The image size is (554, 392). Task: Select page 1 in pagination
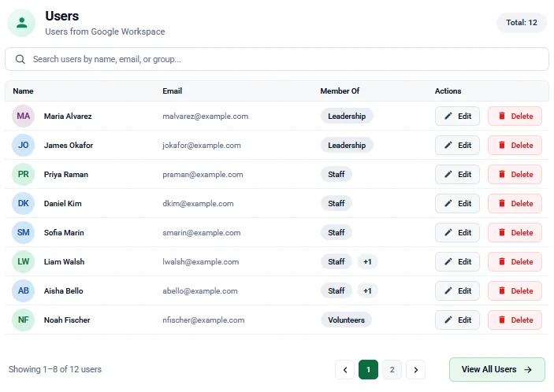pos(368,370)
